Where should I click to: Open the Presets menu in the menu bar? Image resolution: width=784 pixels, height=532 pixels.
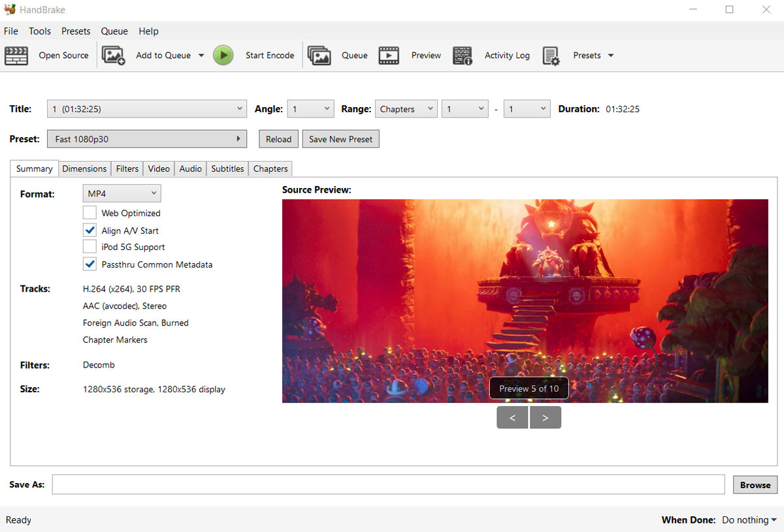pyautogui.click(x=76, y=31)
